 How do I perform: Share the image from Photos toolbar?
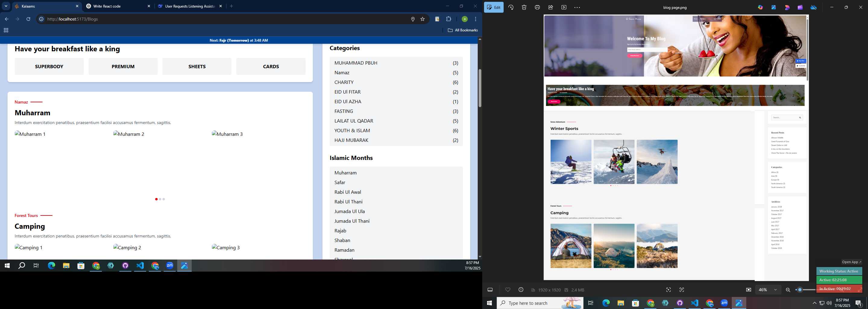[551, 8]
